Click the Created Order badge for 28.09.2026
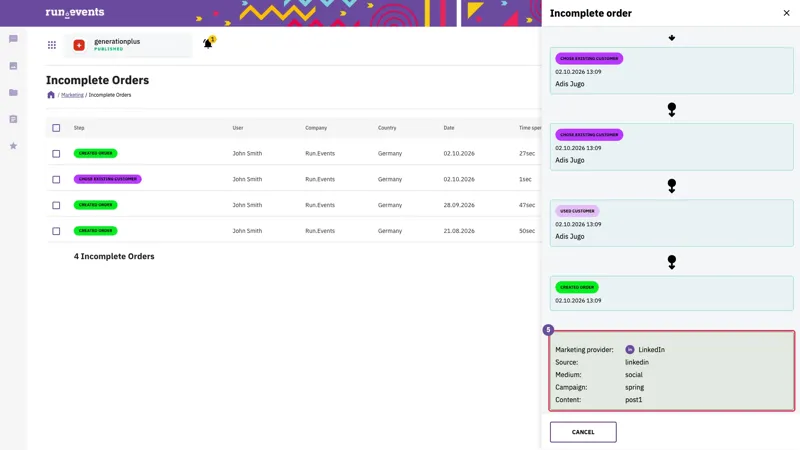 coord(95,205)
